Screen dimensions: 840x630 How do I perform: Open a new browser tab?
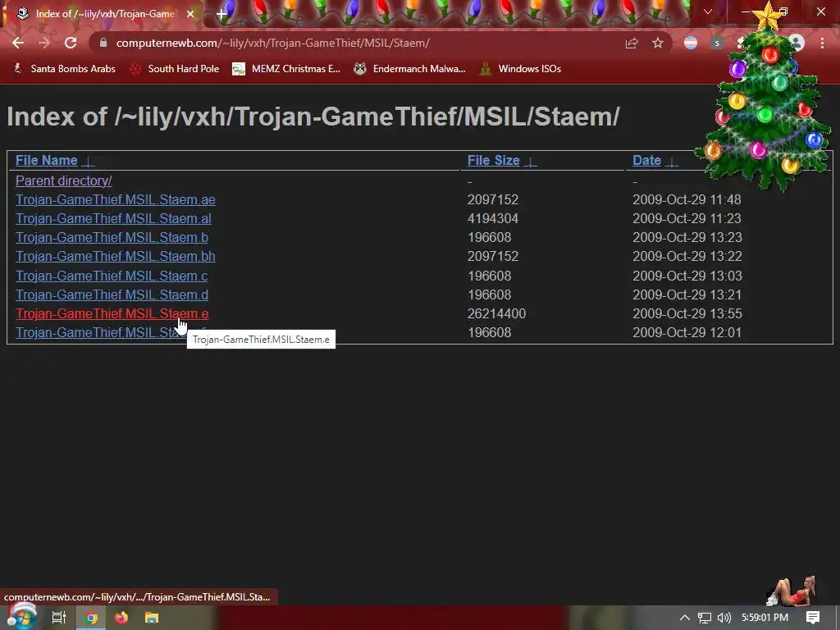pos(221,14)
